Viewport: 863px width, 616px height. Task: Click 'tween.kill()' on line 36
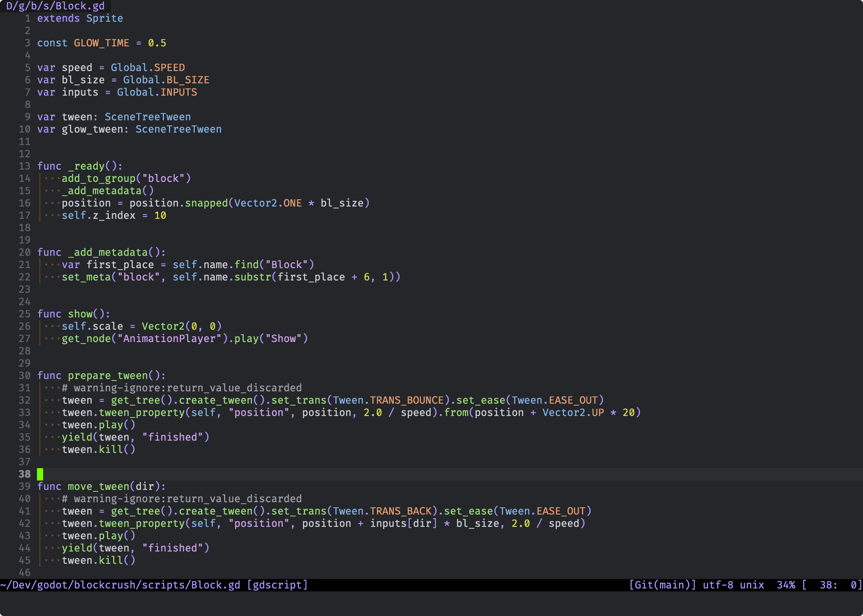pyautogui.click(x=99, y=449)
